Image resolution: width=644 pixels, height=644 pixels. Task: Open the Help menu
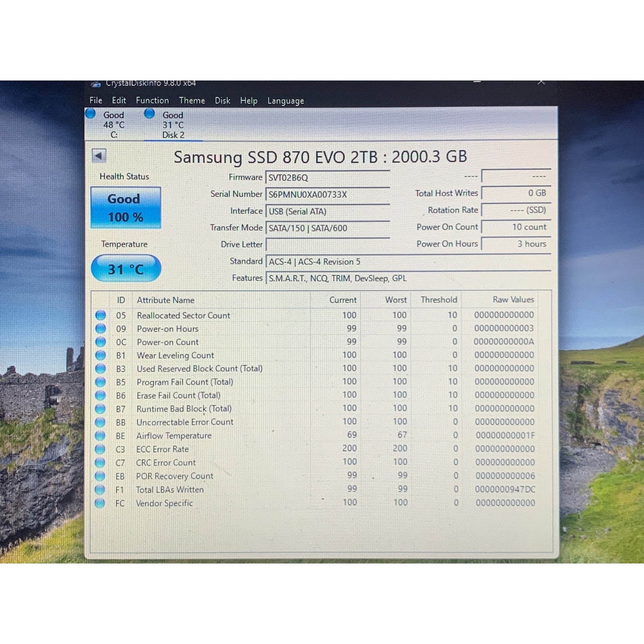coord(249,101)
